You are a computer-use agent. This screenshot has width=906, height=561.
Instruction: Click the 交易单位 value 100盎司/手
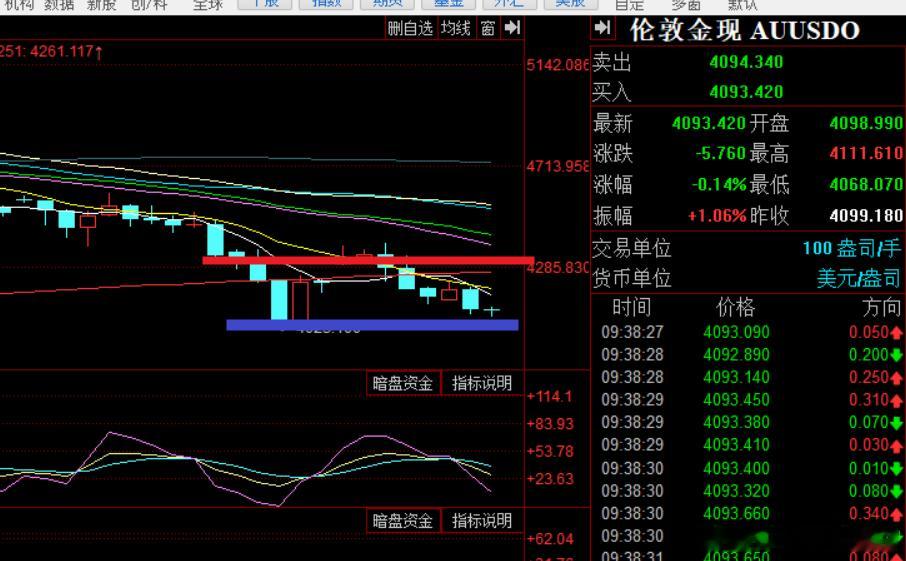tap(851, 248)
